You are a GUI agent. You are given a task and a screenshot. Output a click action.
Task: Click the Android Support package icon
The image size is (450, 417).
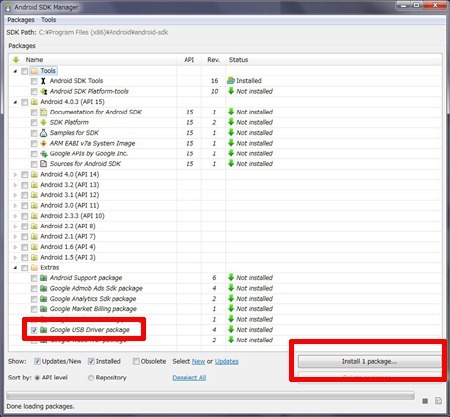click(43, 278)
